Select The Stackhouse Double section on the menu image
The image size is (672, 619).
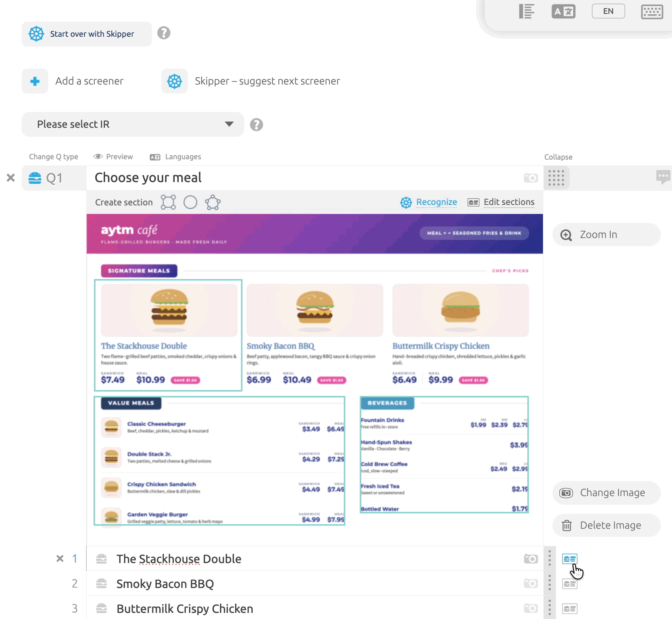coord(168,335)
